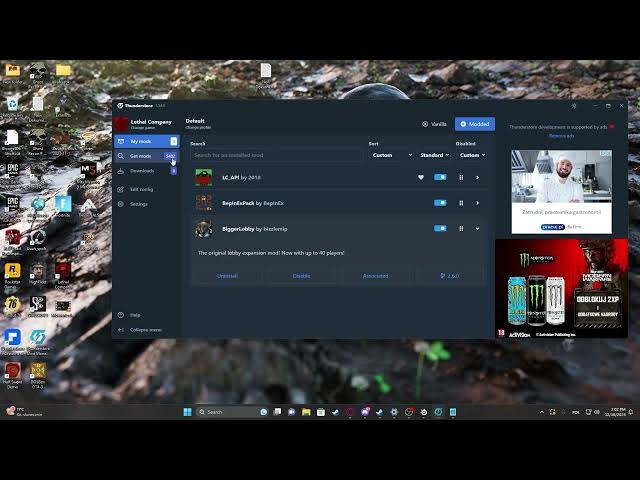Toggle BepInExPack mod enabled switch

pyautogui.click(x=440, y=203)
